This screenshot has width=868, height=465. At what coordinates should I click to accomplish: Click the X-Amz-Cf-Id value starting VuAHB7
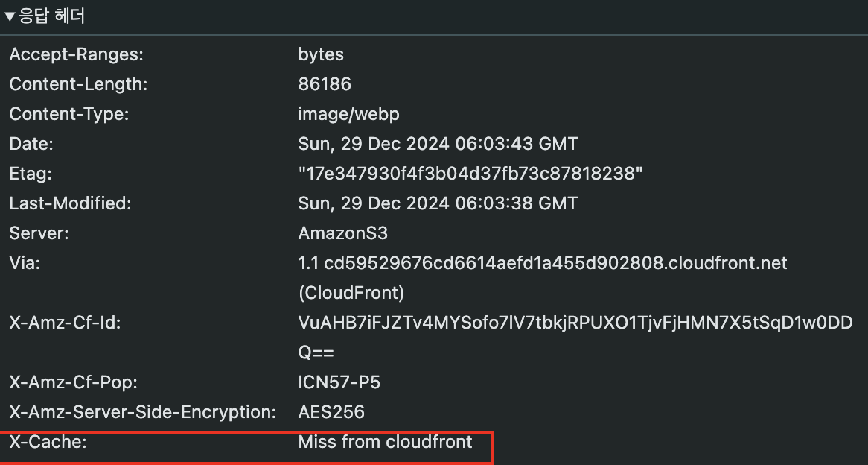point(575,323)
